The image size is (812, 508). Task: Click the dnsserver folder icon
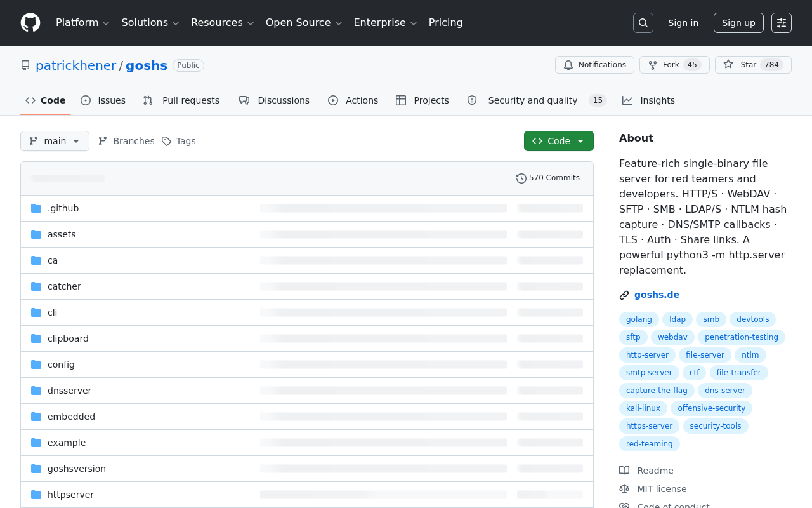click(x=36, y=391)
